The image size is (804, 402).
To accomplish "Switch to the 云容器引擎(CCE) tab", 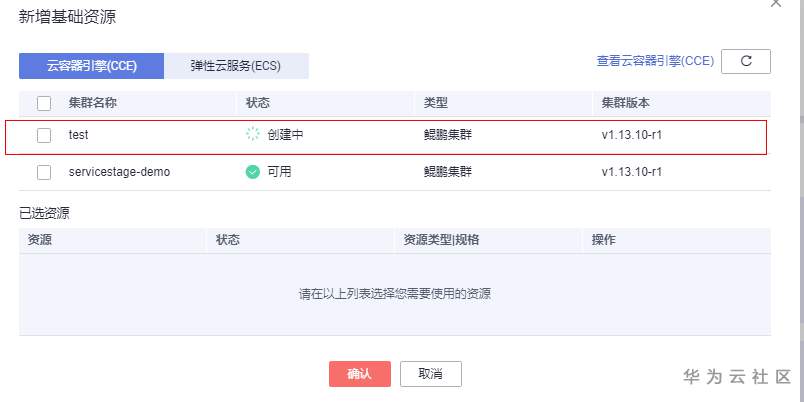I will click(91, 66).
